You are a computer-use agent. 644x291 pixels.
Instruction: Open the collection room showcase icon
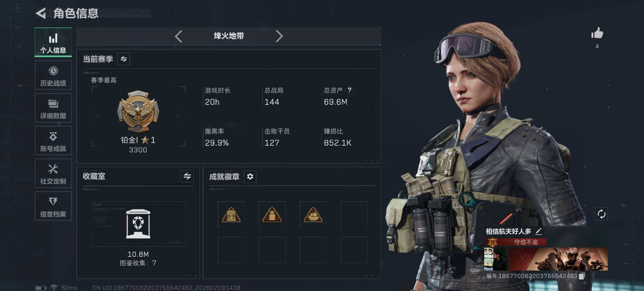pos(138,224)
